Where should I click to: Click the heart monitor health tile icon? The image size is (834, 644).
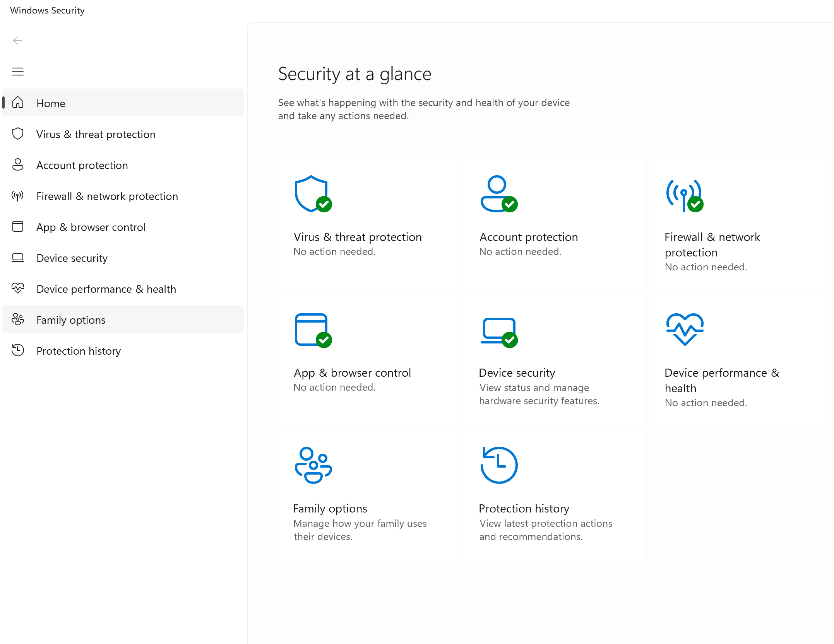pos(684,329)
